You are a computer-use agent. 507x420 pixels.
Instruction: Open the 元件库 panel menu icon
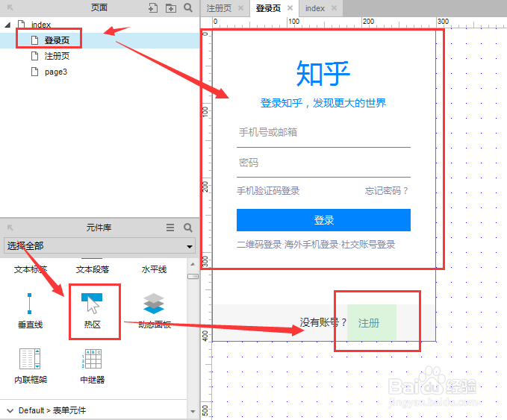coord(170,228)
